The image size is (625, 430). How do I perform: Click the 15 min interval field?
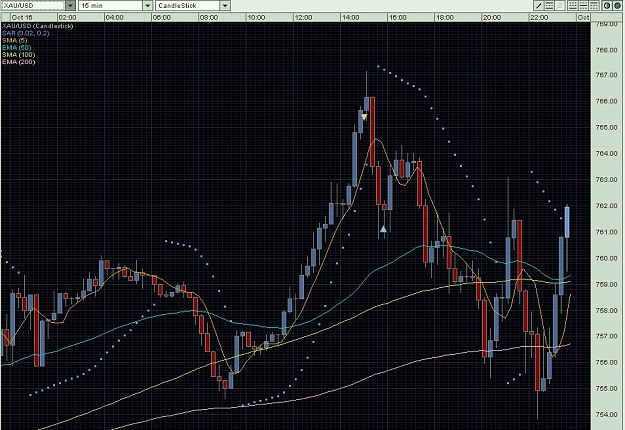click(x=111, y=6)
